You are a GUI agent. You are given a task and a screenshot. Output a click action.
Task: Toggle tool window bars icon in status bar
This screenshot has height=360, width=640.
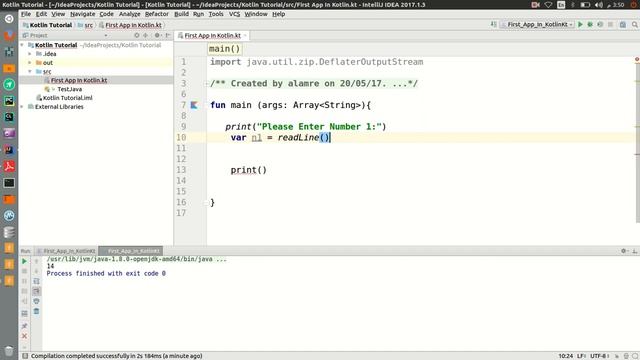click(x=25, y=356)
